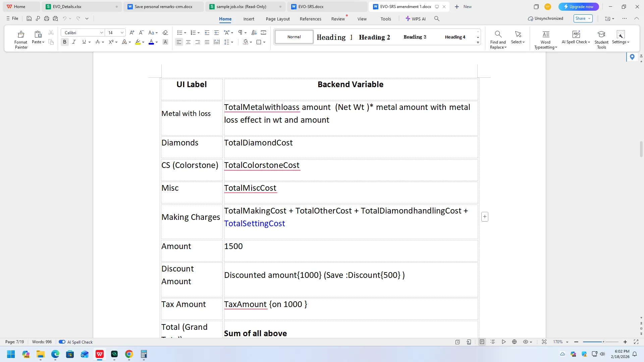
Task: Center align the paragraph
Action: click(x=189, y=42)
